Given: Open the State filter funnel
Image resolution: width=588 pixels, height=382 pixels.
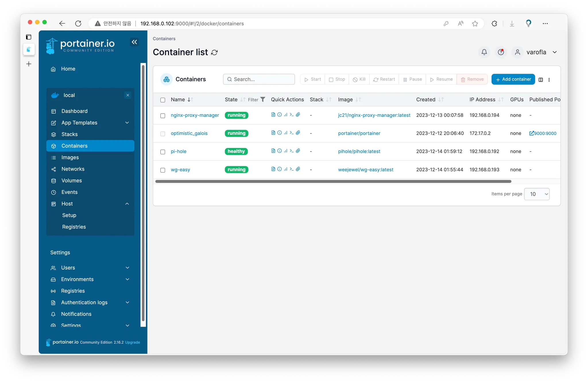Looking at the screenshot, I should [263, 100].
